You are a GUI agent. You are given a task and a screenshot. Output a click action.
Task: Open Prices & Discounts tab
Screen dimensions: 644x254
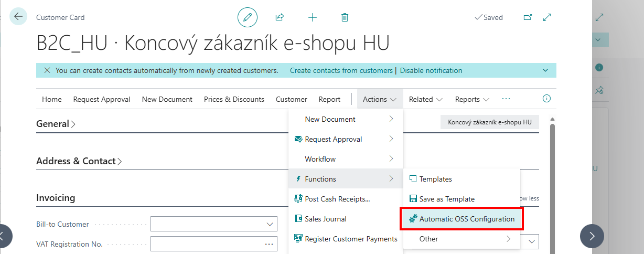coord(234,99)
